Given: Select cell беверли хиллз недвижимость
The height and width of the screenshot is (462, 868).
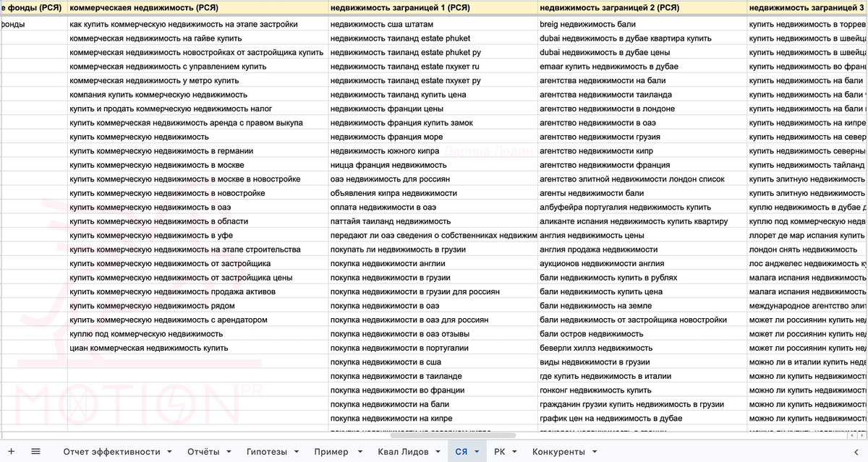Looking at the screenshot, I should coord(642,348).
